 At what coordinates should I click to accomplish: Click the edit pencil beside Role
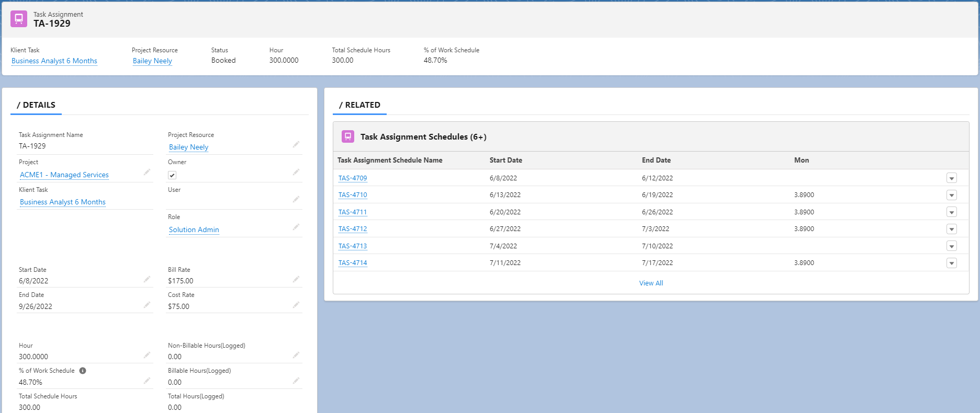click(x=296, y=227)
